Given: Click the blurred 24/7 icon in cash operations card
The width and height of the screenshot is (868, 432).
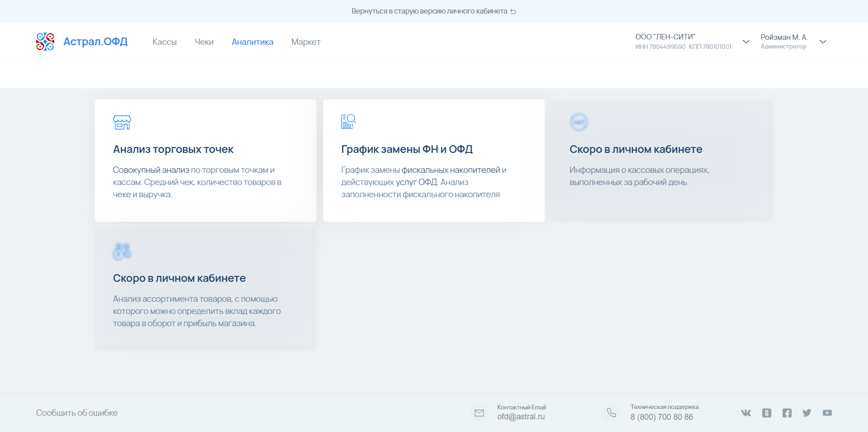Looking at the screenshot, I should point(579,122).
